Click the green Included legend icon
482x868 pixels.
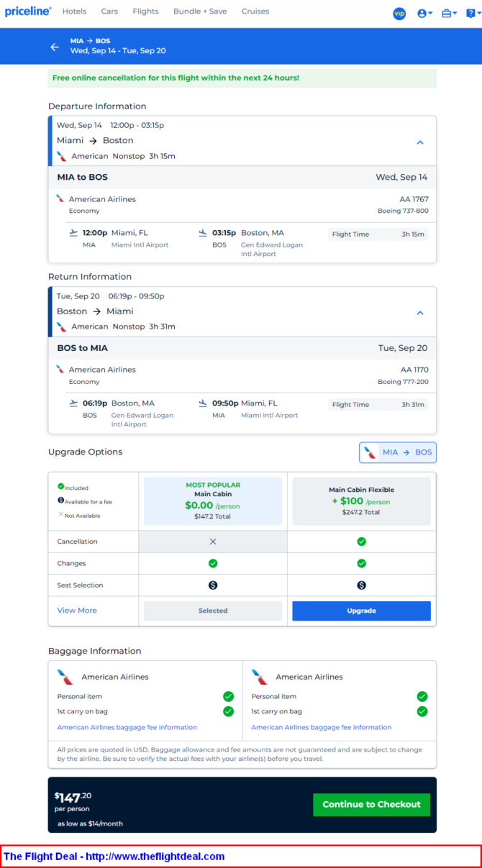[x=61, y=486]
